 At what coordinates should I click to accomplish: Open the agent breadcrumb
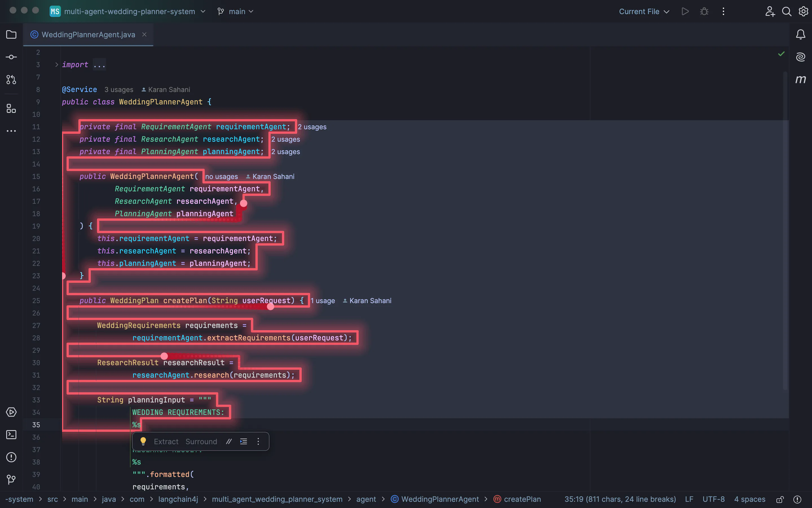pyautogui.click(x=366, y=499)
